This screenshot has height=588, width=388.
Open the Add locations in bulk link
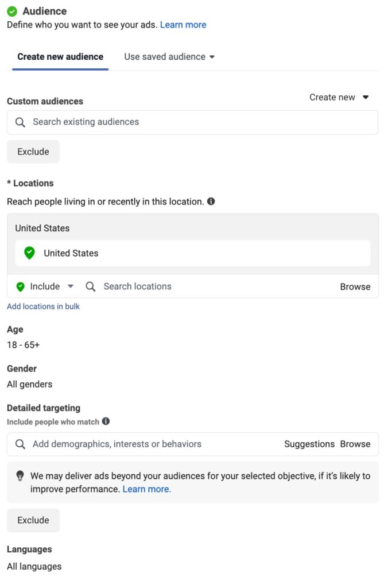tap(43, 307)
